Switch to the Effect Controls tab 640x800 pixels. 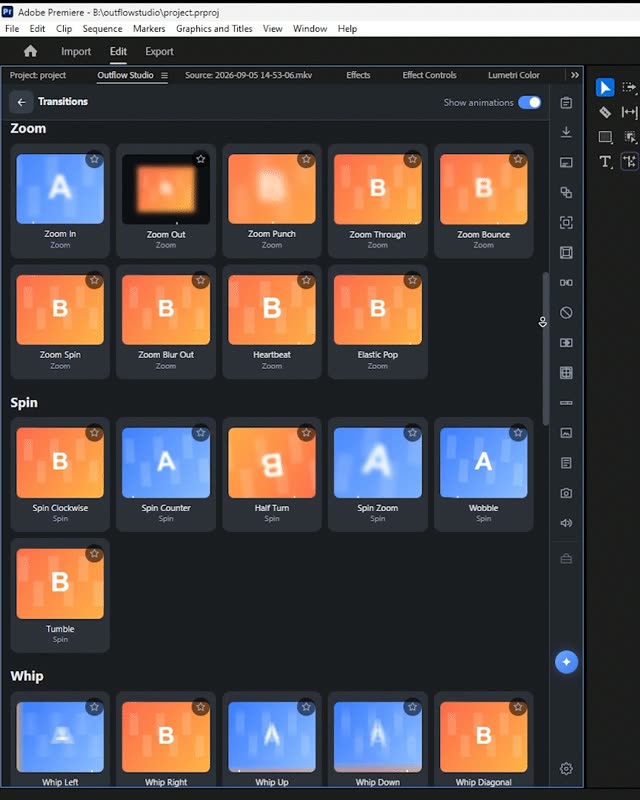(429, 75)
